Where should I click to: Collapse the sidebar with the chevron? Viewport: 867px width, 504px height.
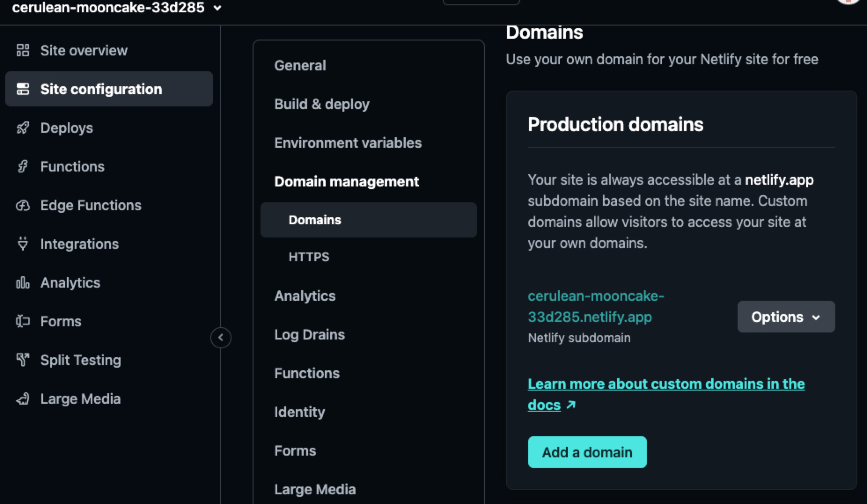point(220,338)
